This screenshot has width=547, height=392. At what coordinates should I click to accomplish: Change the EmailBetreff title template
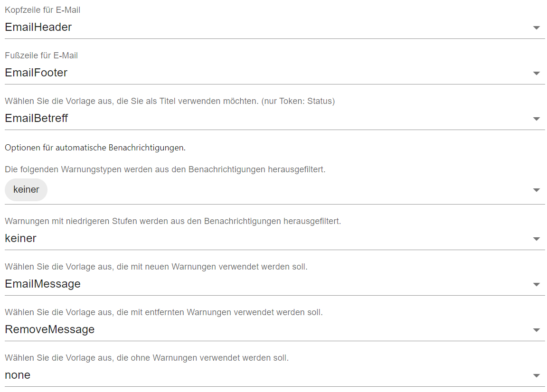coord(275,118)
